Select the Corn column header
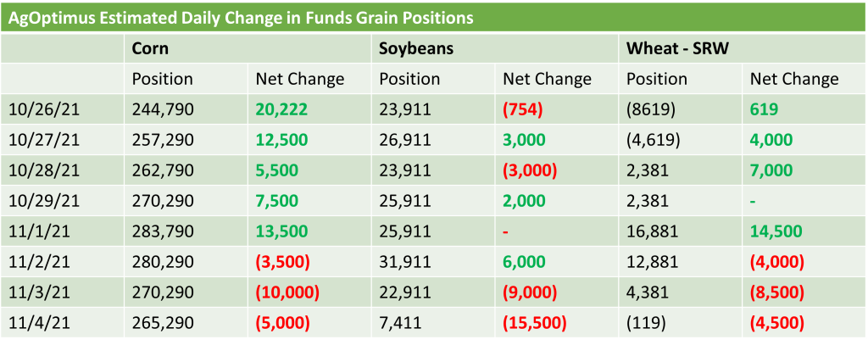This screenshot has width=868, height=345. (x=151, y=48)
